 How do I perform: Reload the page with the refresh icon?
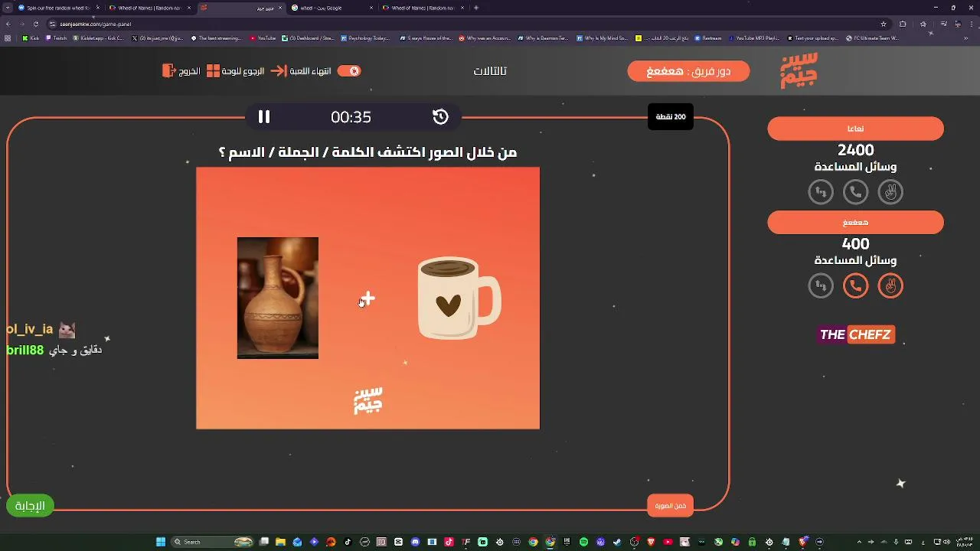tap(38, 24)
